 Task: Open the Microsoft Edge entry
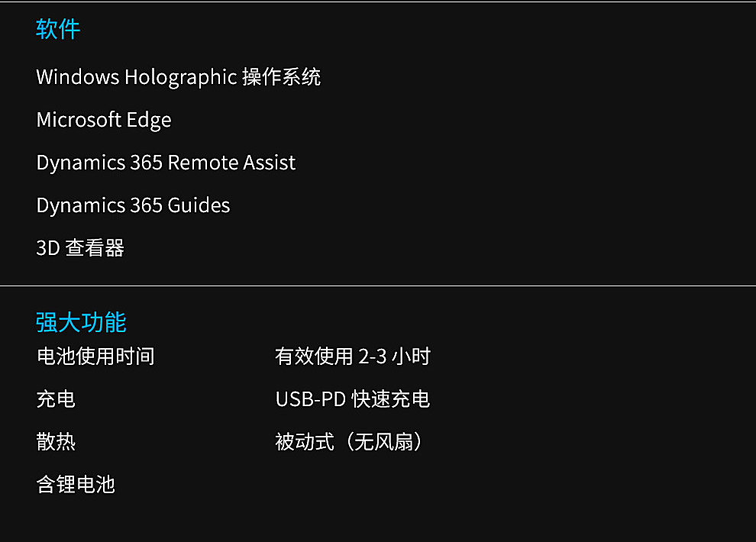coord(104,120)
